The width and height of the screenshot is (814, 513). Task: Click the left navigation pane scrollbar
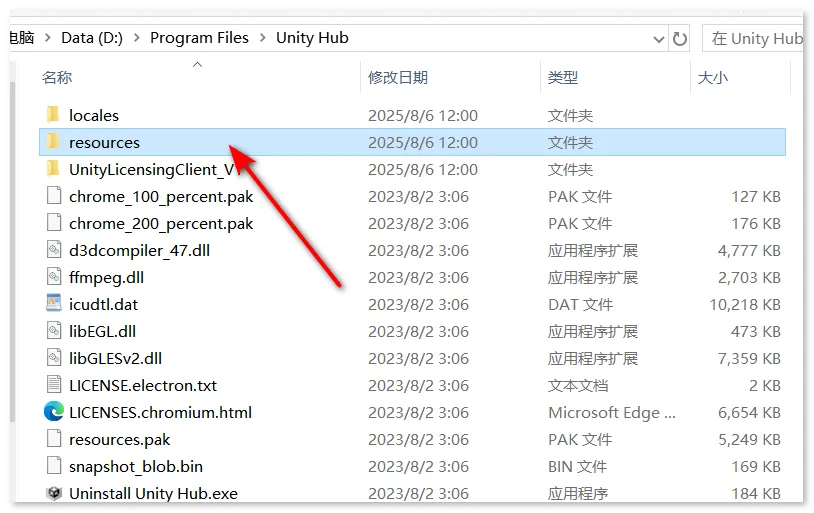point(12,252)
